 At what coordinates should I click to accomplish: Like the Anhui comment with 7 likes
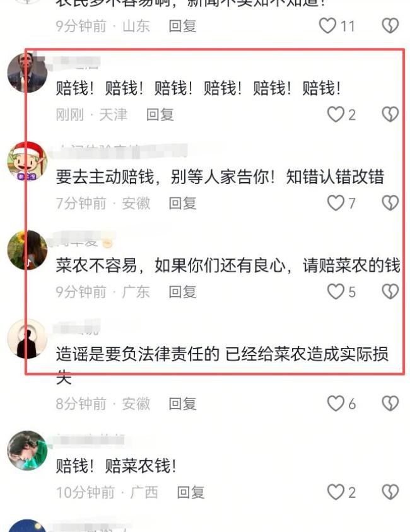[x=336, y=203]
